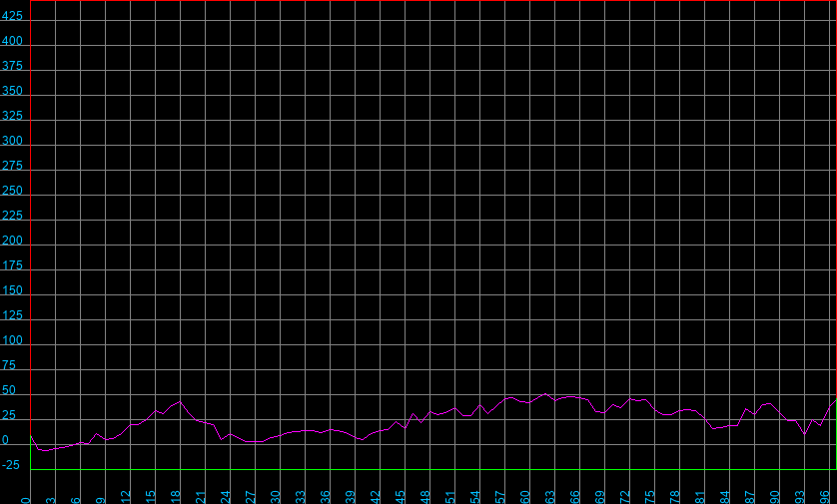Click the 87 horizontal axis label
Viewport: 837px width, 504px height.
point(750,497)
